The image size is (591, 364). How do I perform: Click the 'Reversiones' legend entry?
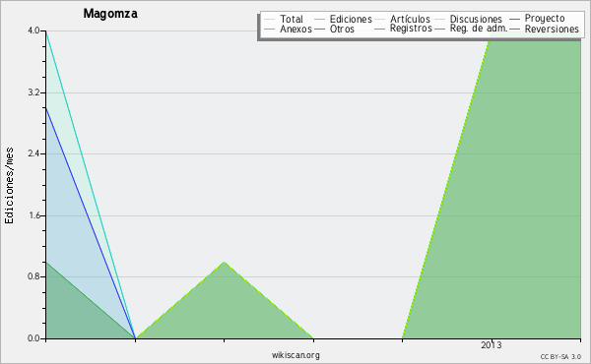(x=552, y=29)
